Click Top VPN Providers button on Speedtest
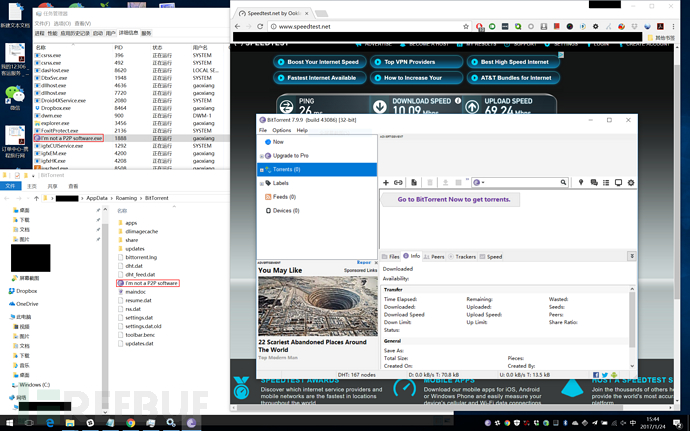Image resolution: width=690 pixels, height=431 pixels. click(x=416, y=62)
